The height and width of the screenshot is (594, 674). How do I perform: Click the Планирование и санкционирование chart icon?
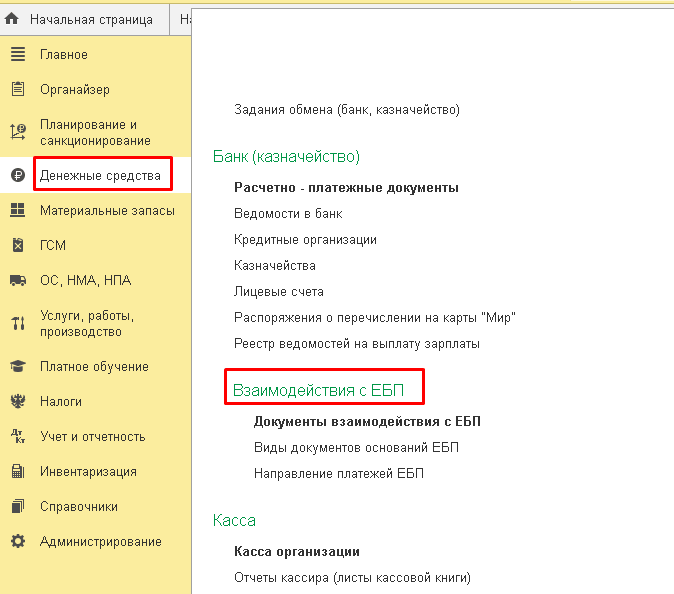point(18,132)
